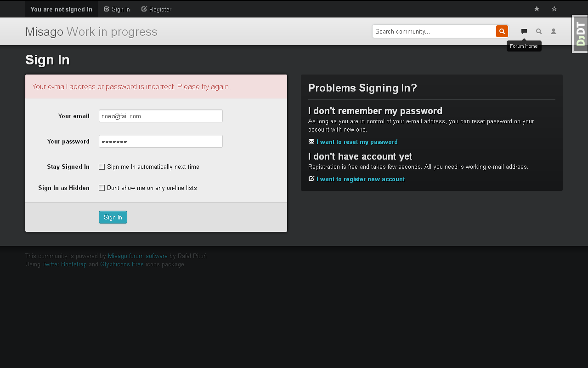The image size is (588, 368).
Task: Open Sign In in top navigation bar
Action: coord(117,9)
